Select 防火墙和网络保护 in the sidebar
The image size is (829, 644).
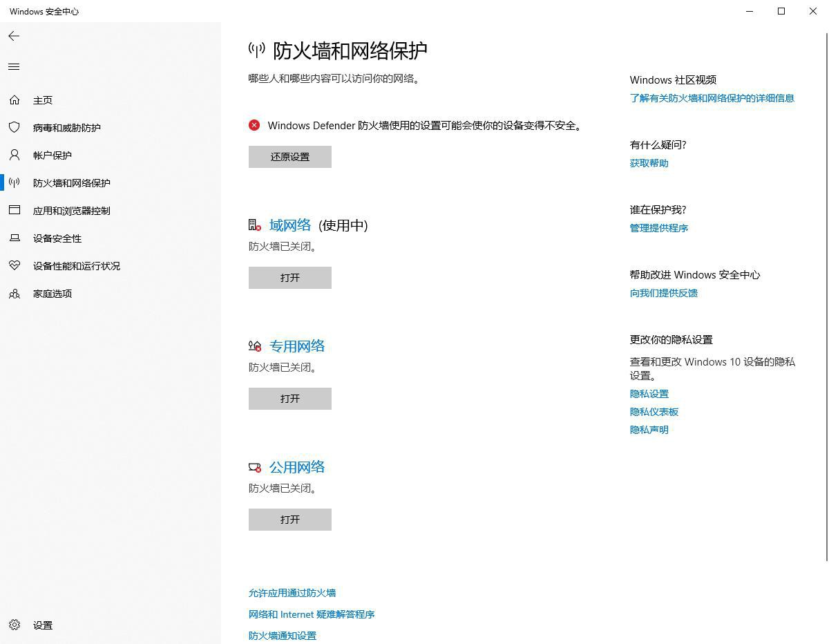coord(72,183)
